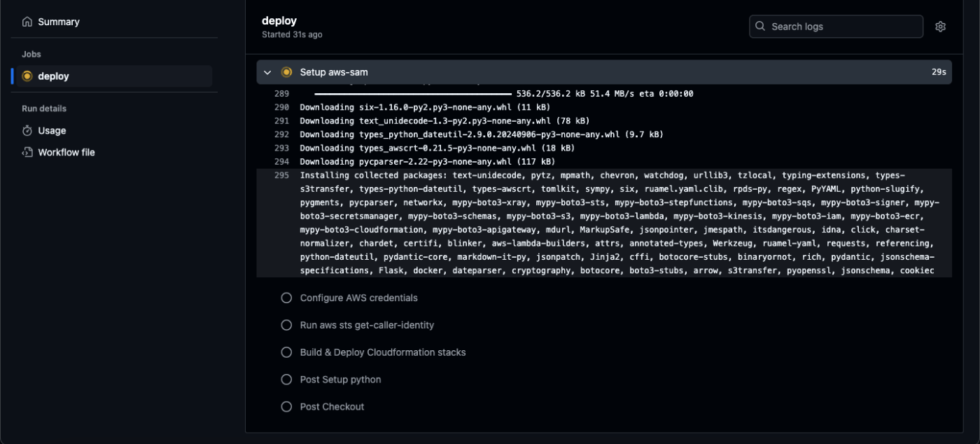Click the deploy job in-progress status icon
The width and height of the screenshot is (980, 444).
click(x=27, y=76)
